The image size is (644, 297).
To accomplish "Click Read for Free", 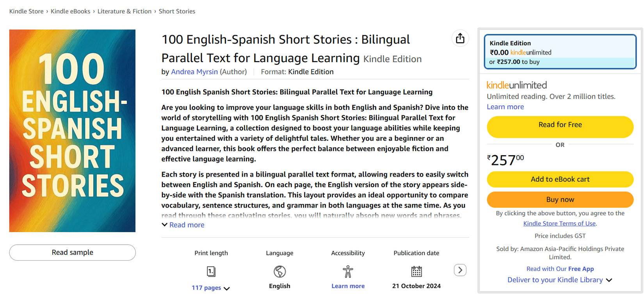I will (560, 127).
